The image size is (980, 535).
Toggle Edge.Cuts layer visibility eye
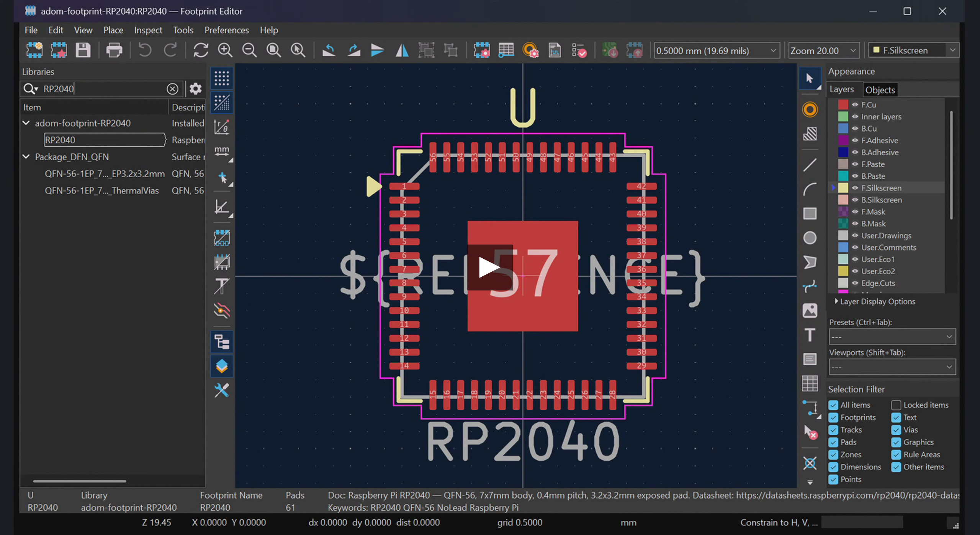[855, 283]
